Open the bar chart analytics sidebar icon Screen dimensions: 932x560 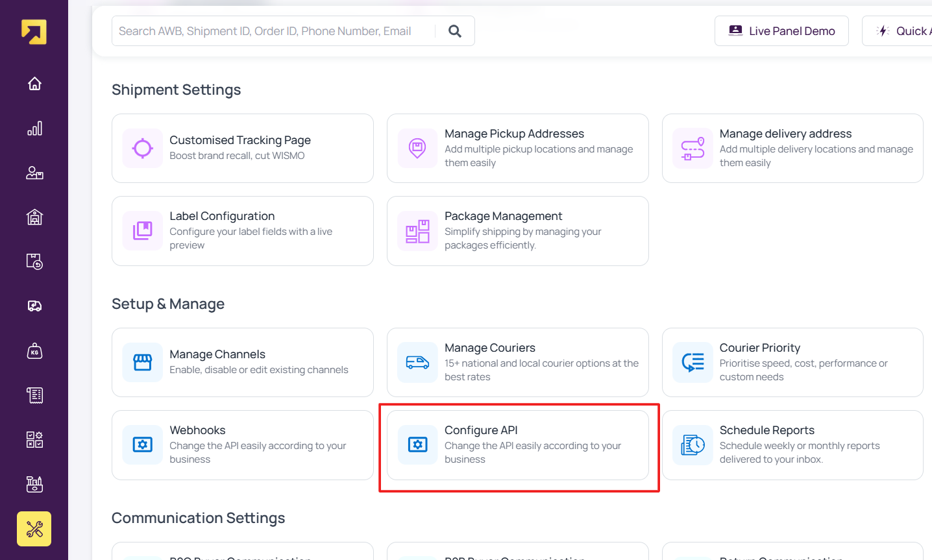34,128
